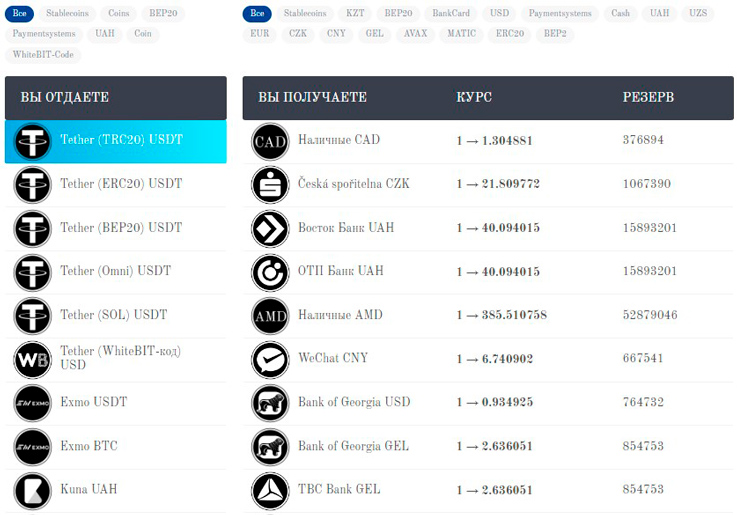Select the ОТП Банк UAH icon

(x=270, y=272)
